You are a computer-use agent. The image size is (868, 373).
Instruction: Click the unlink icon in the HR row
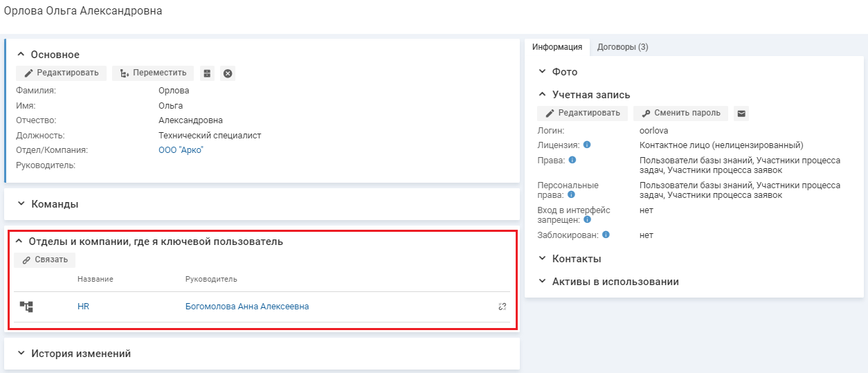[x=503, y=307]
